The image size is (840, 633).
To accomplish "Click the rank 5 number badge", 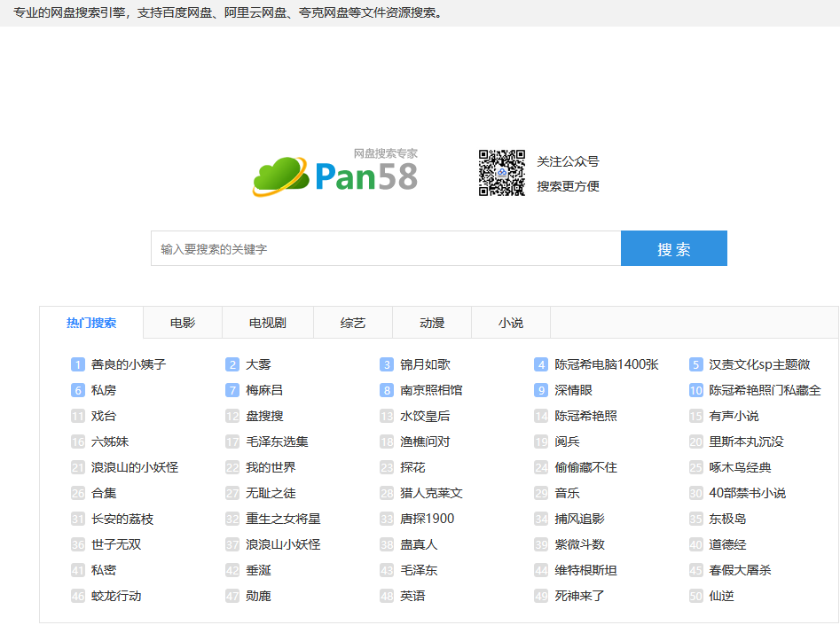I will (x=696, y=364).
